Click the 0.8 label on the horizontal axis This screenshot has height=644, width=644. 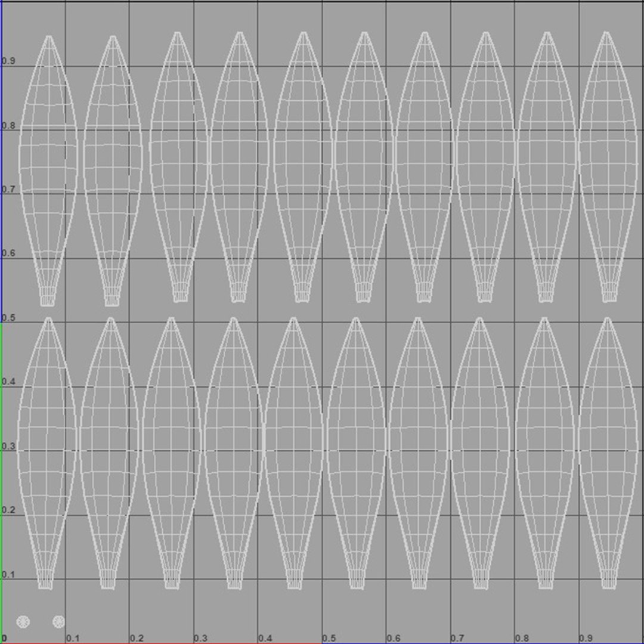[x=522, y=638]
